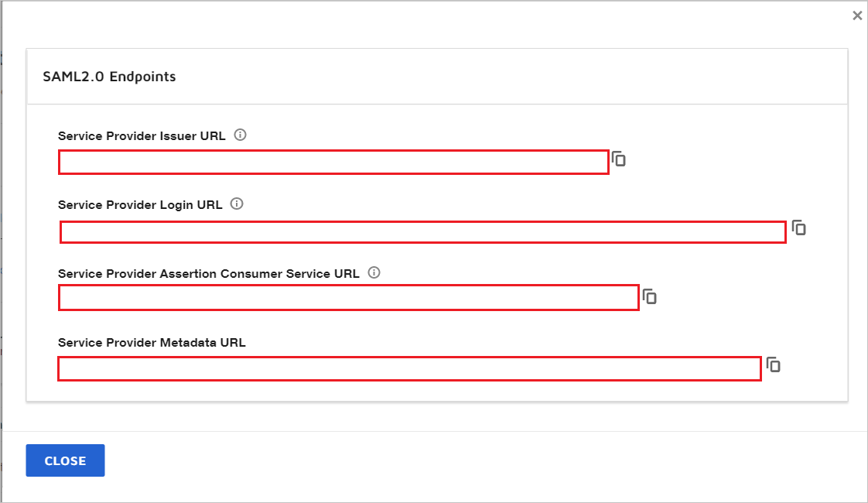Select the Service Provider Issuer URL label
868x503 pixels.
click(142, 135)
